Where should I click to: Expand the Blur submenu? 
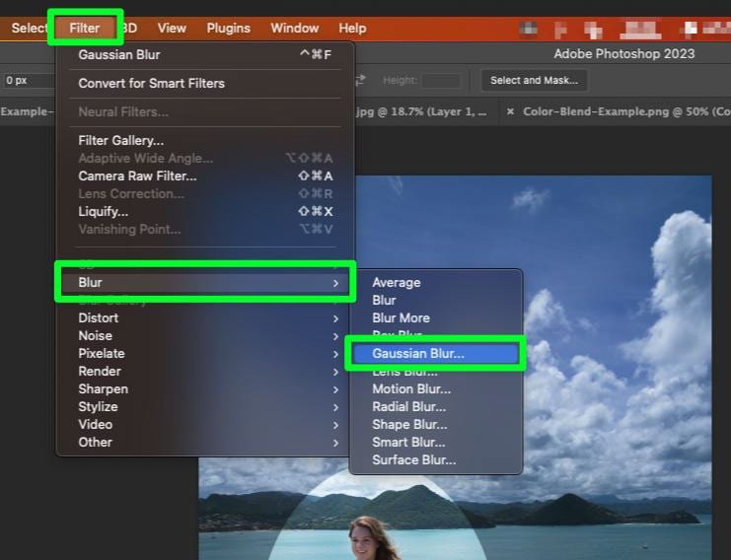point(205,282)
